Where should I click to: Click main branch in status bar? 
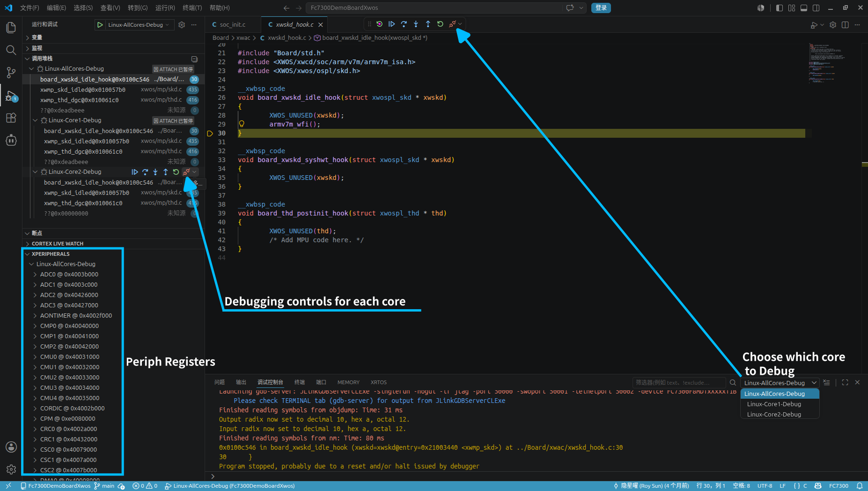pos(104,486)
